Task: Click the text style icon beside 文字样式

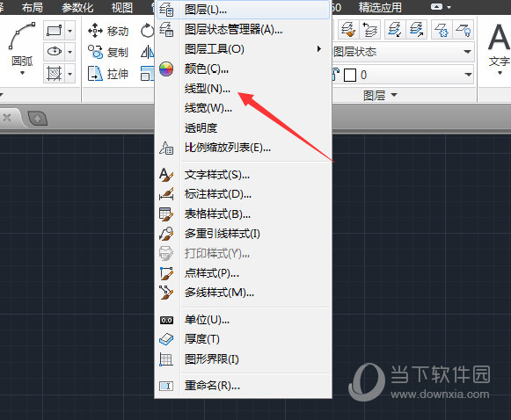Action: [166, 175]
